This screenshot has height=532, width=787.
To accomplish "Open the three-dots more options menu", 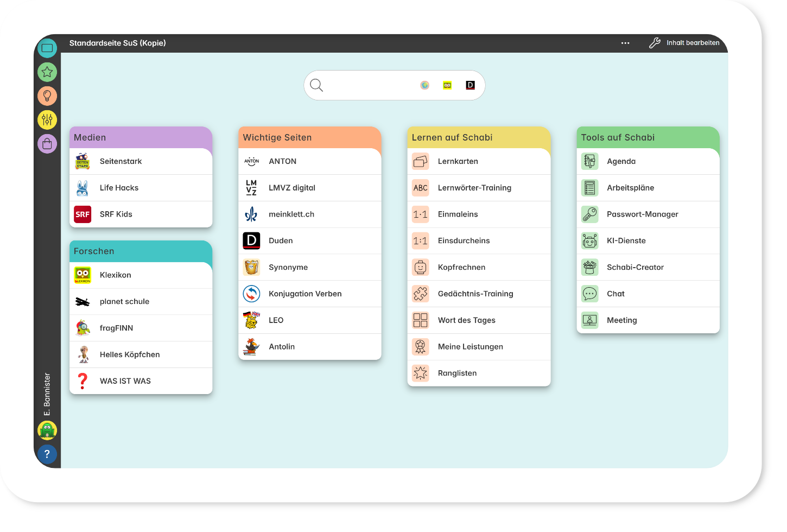I will [x=625, y=43].
